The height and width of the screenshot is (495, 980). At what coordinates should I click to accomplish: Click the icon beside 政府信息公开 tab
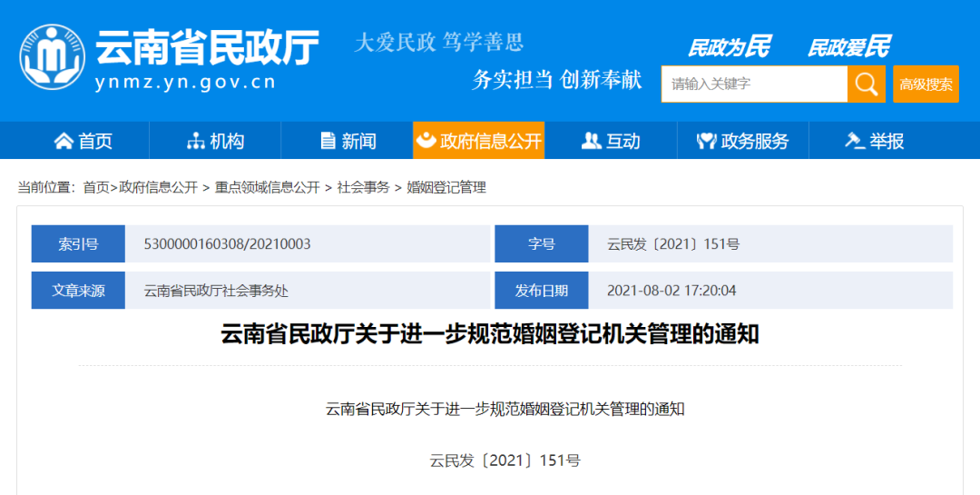(425, 141)
